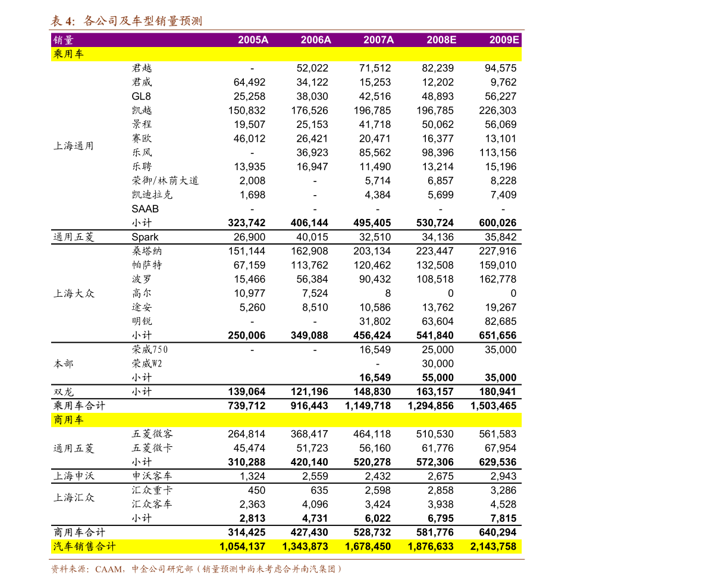Select the 2005A column header

(x=253, y=40)
